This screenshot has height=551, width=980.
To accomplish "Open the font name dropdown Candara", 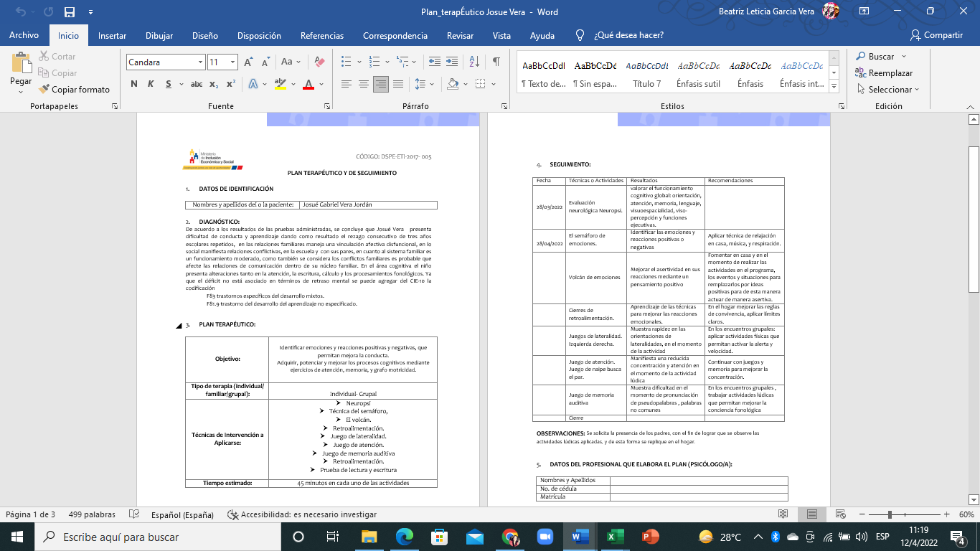I will click(x=200, y=62).
